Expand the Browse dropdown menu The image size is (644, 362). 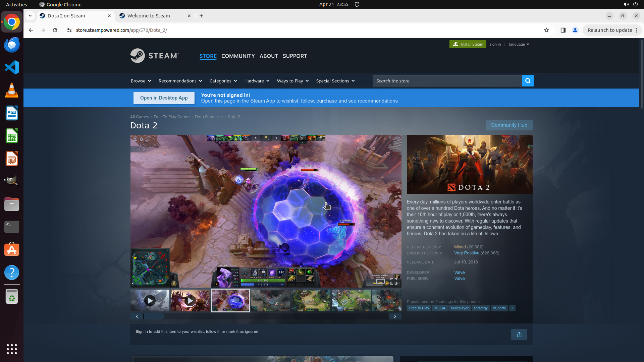coord(141,81)
